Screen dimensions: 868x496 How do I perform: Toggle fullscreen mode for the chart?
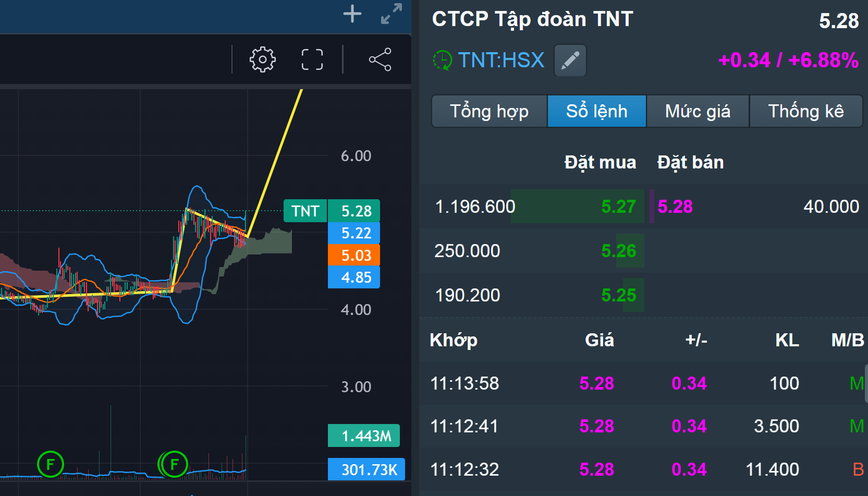[x=312, y=59]
